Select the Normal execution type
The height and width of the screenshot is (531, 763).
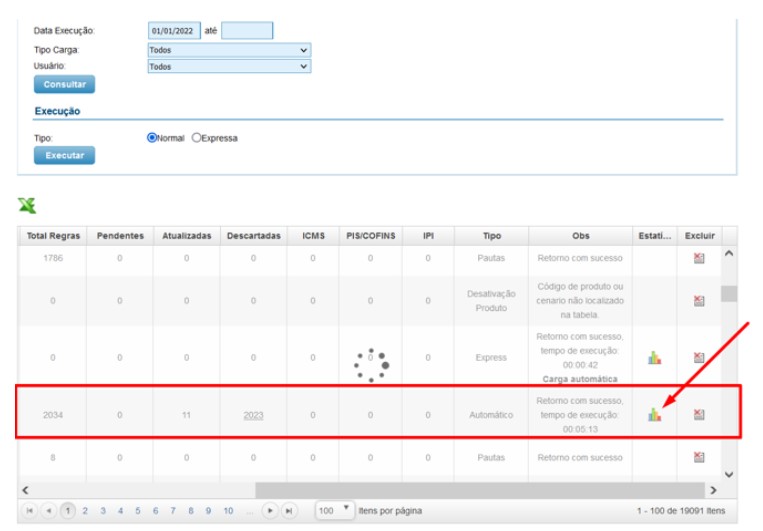click(x=152, y=138)
